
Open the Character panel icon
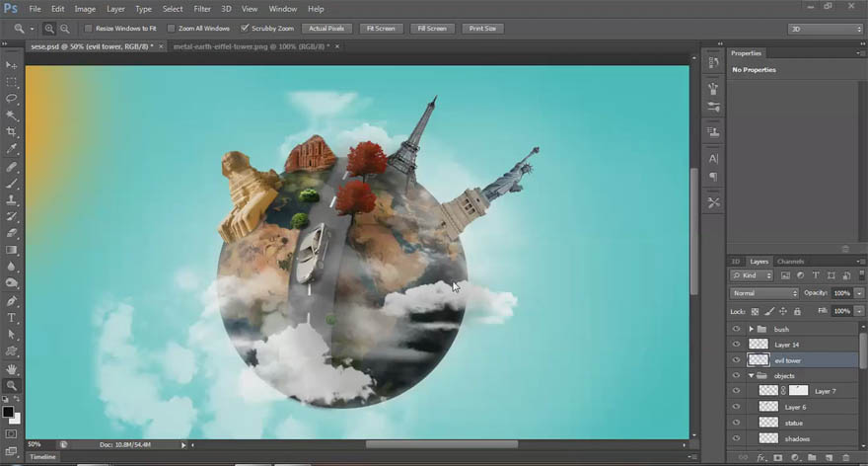pyautogui.click(x=713, y=159)
